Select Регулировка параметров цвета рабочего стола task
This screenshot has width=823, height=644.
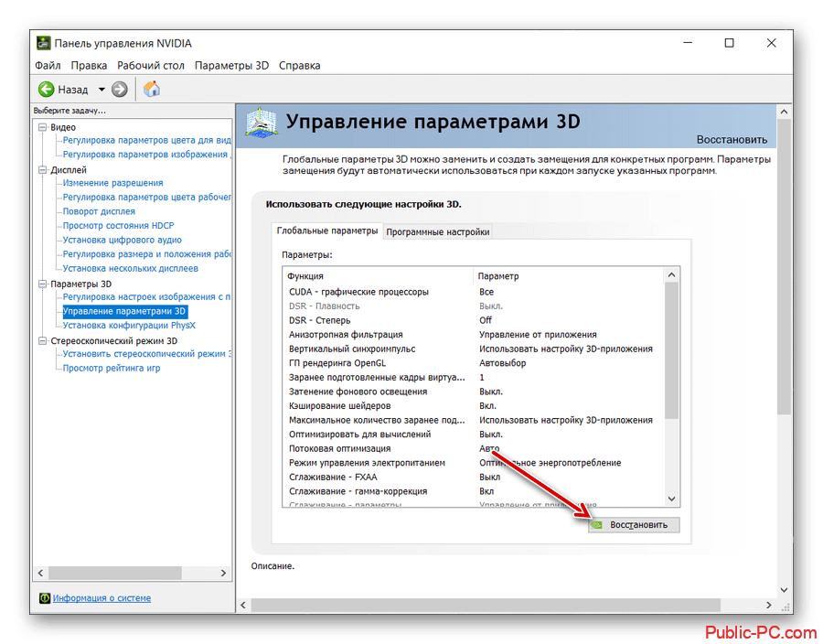click(146, 197)
